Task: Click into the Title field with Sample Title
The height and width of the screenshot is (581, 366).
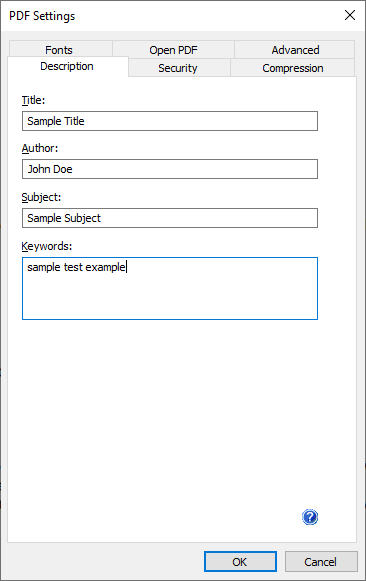Action: coord(170,121)
